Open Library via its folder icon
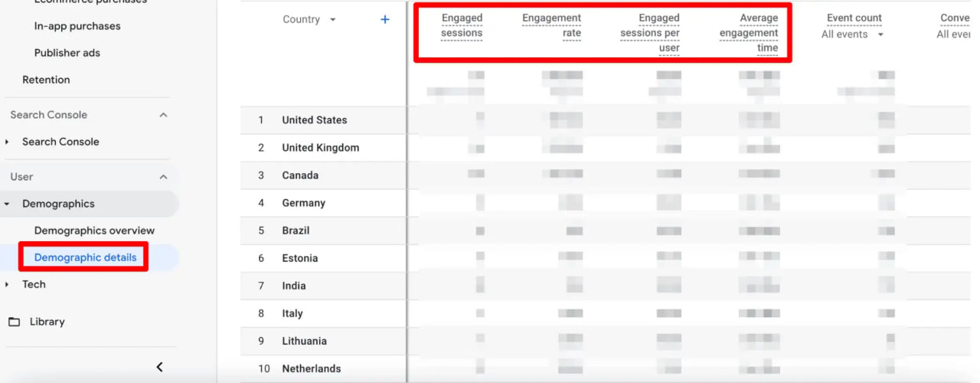 pos(14,322)
